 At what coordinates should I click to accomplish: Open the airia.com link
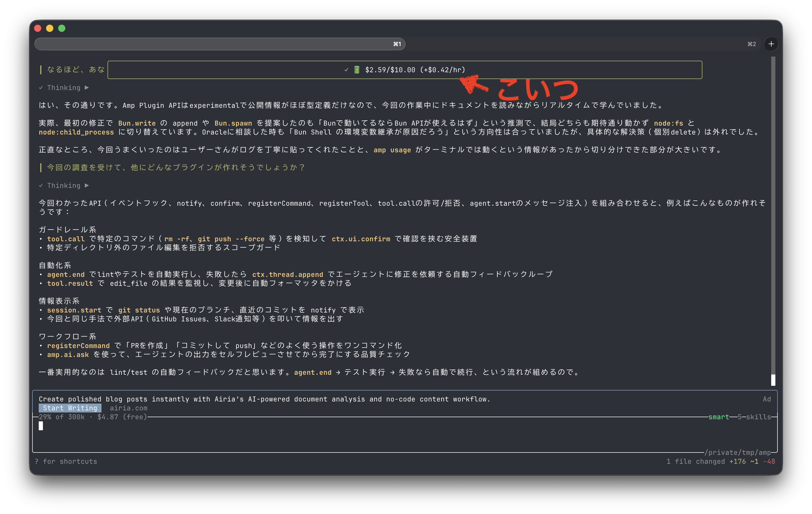pyautogui.click(x=128, y=408)
